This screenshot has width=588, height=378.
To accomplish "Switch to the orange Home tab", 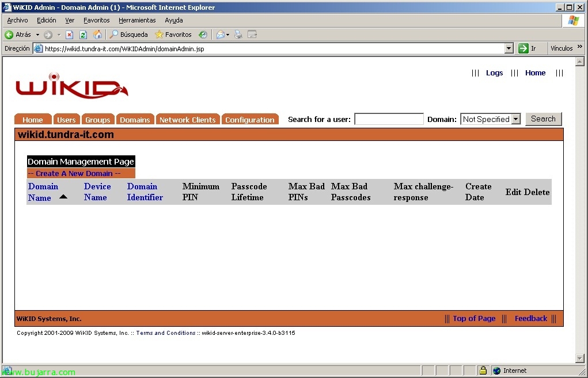I will [x=33, y=119].
